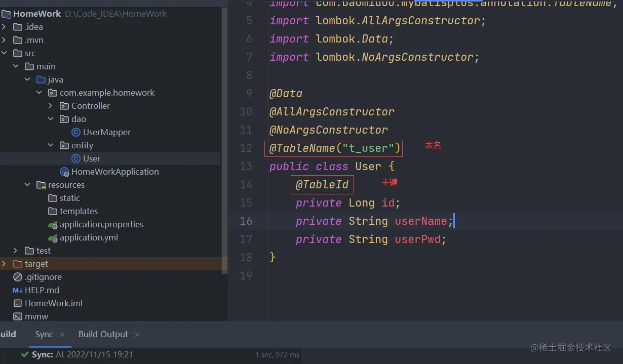The image size is (623, 364).
Task: Collapse the com.example.homework package arrow
Action: point(39,93)
